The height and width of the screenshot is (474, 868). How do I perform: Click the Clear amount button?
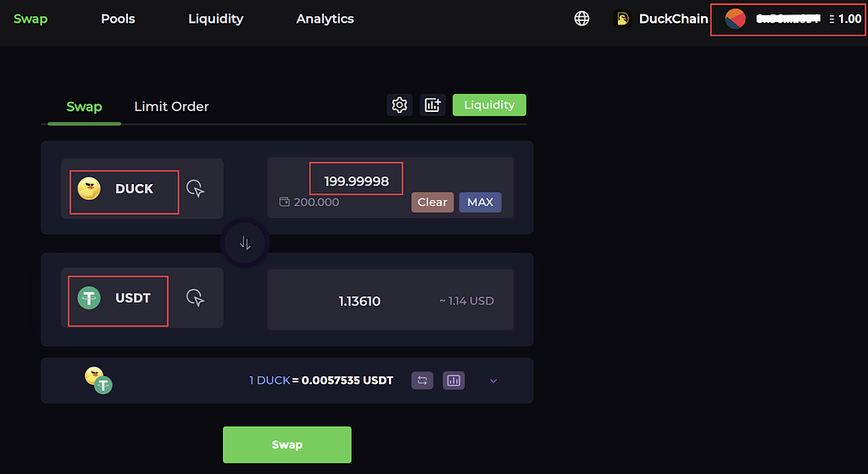(432, 202)
